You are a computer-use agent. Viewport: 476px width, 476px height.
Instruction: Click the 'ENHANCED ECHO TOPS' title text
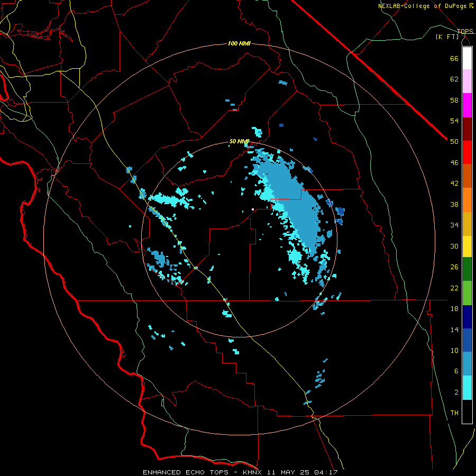(x=186, y=472)
